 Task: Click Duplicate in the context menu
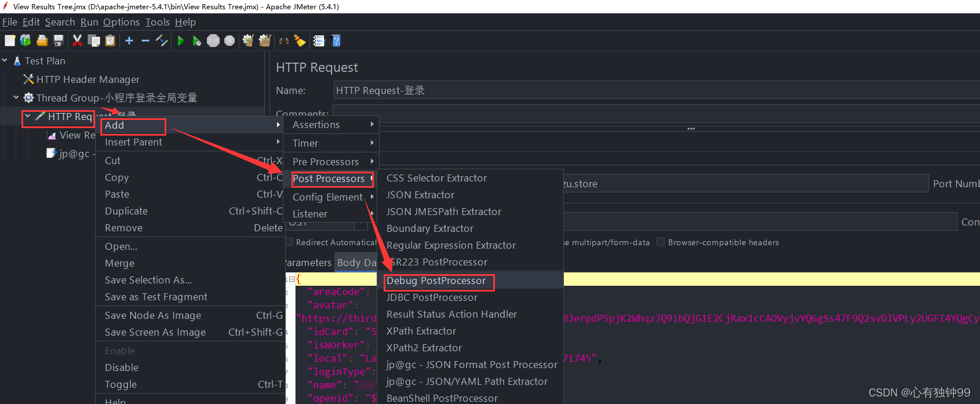click(x=190, y=211)
